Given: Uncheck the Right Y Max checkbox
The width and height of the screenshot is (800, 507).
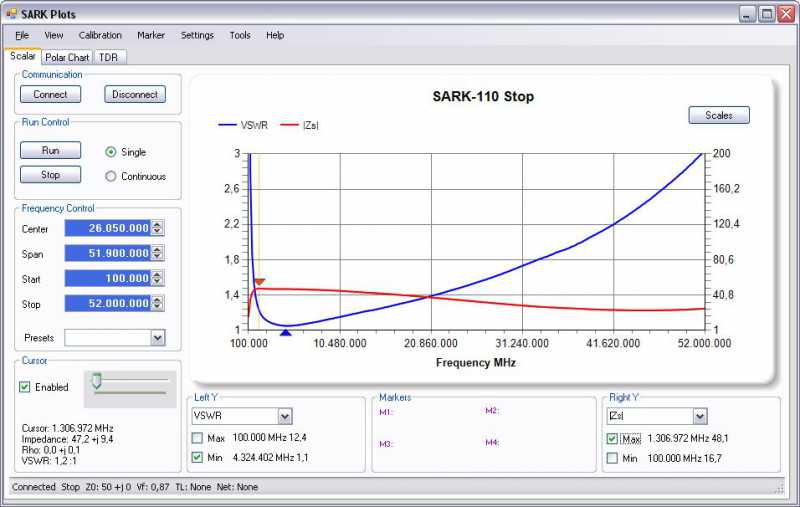Looking at the screenshot, I should point(612,439).
